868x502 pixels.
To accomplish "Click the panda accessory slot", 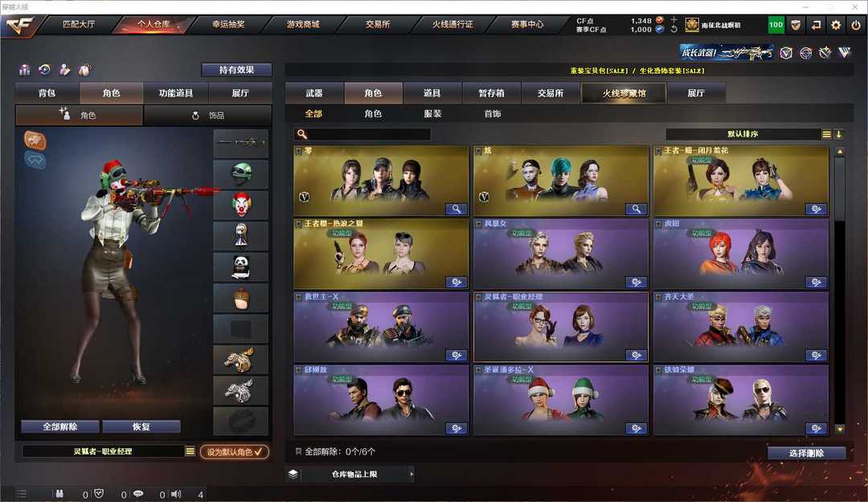I will point(241,267).
